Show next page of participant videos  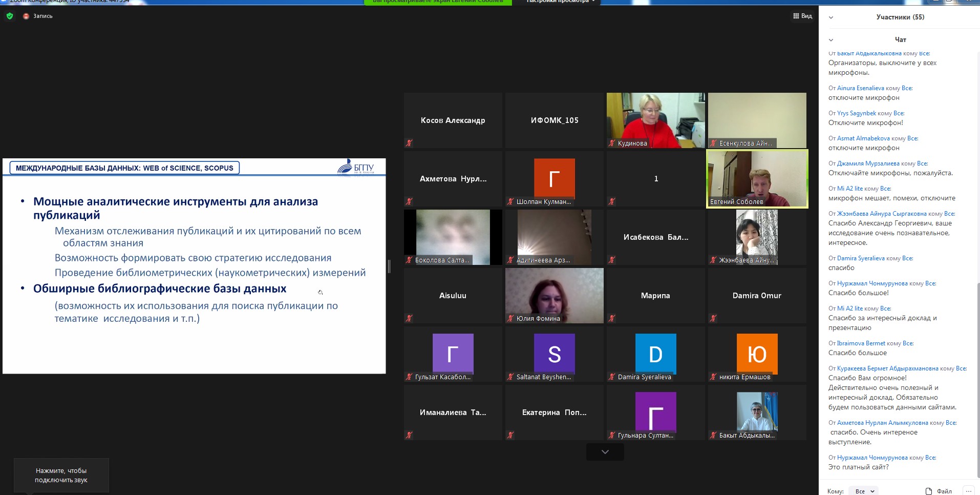point(605,452)
